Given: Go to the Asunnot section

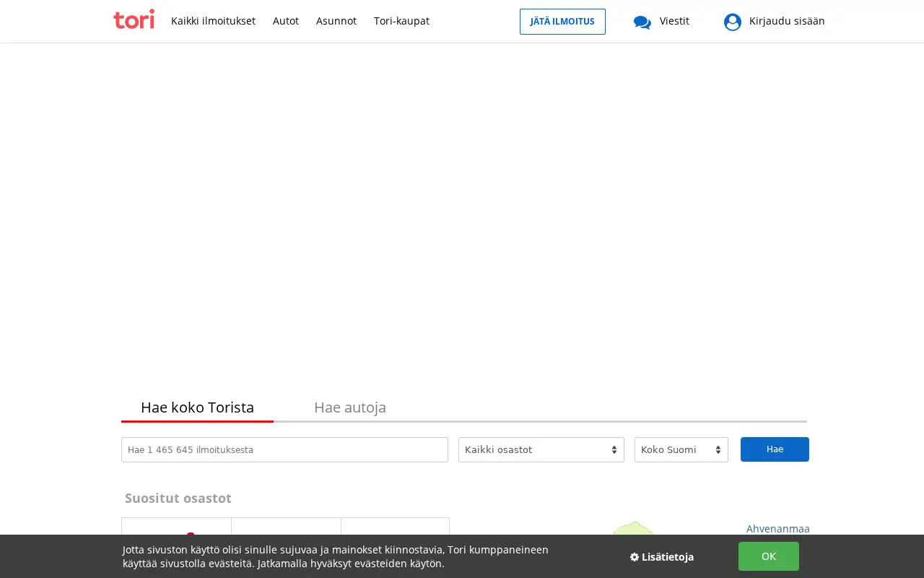Looking at the screenshot, I should [x=336, y=21].
